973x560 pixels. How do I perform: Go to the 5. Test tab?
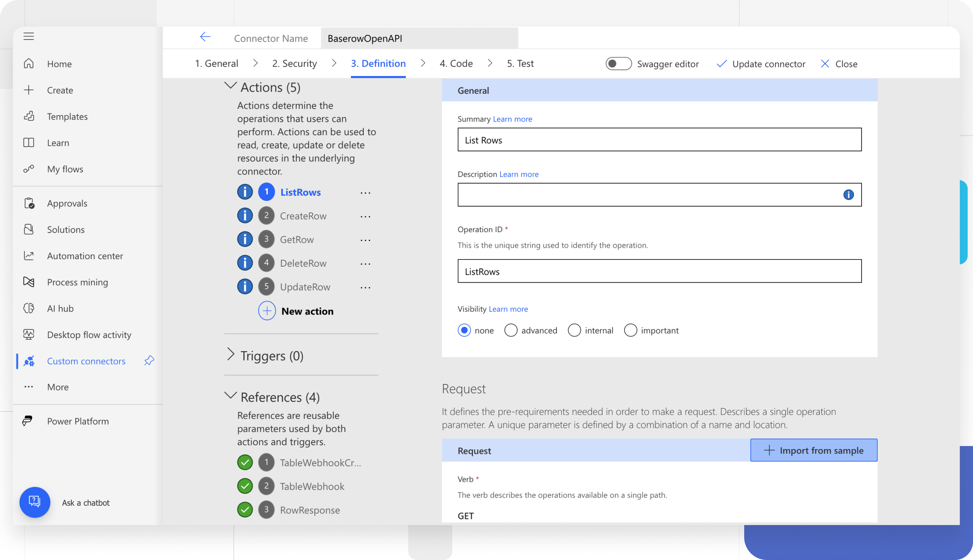tap(520, 63)
